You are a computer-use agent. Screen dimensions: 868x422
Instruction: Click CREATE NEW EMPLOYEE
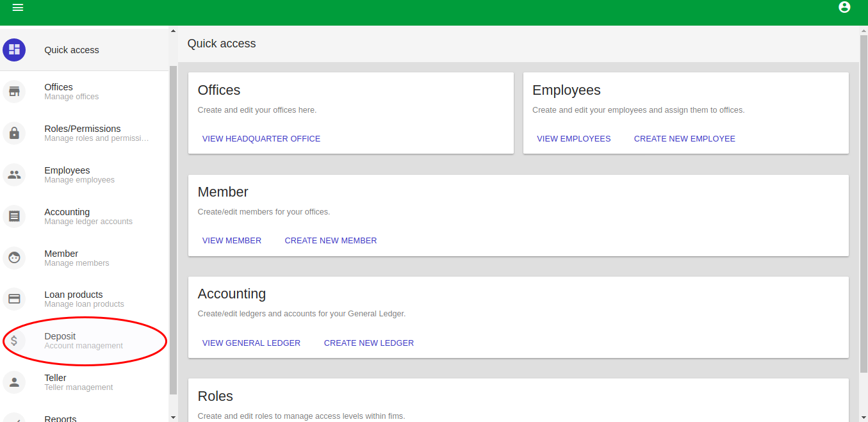pyautogui.click(x=685, y=138)
